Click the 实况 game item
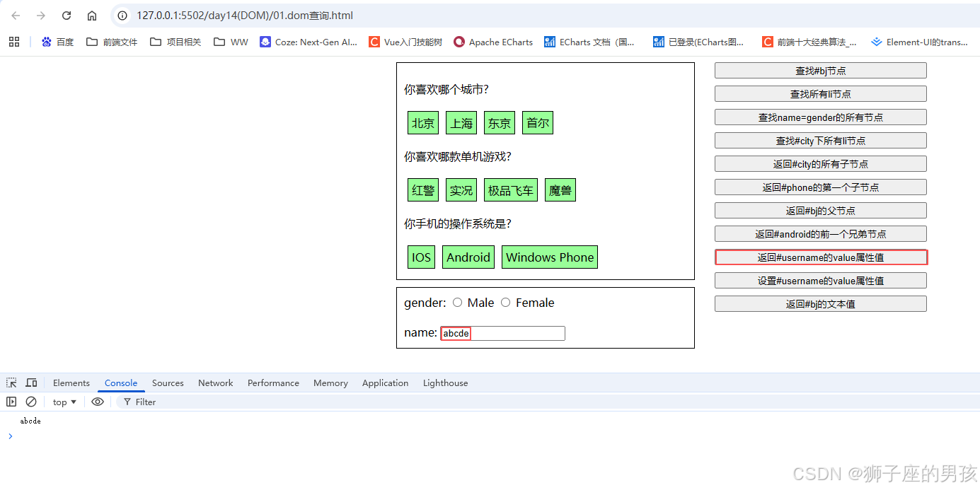This screenshot has height=490, width=980. 461,190
